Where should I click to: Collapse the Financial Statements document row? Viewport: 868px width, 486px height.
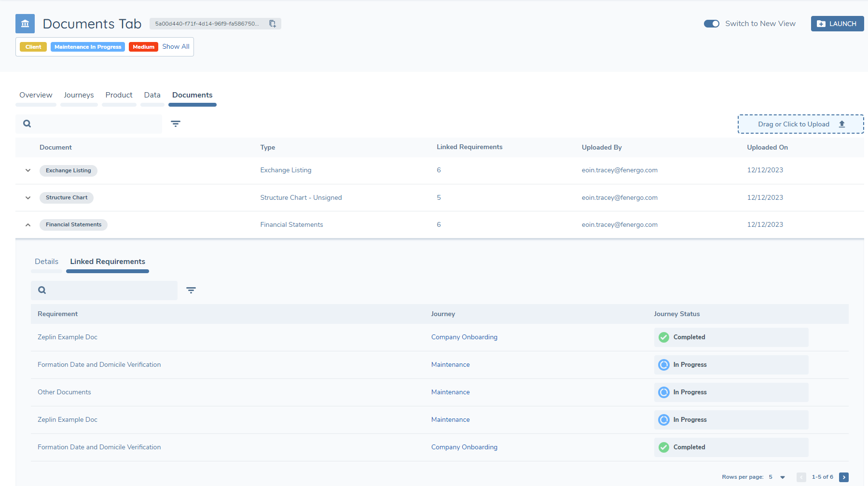(x=28, y=225)
